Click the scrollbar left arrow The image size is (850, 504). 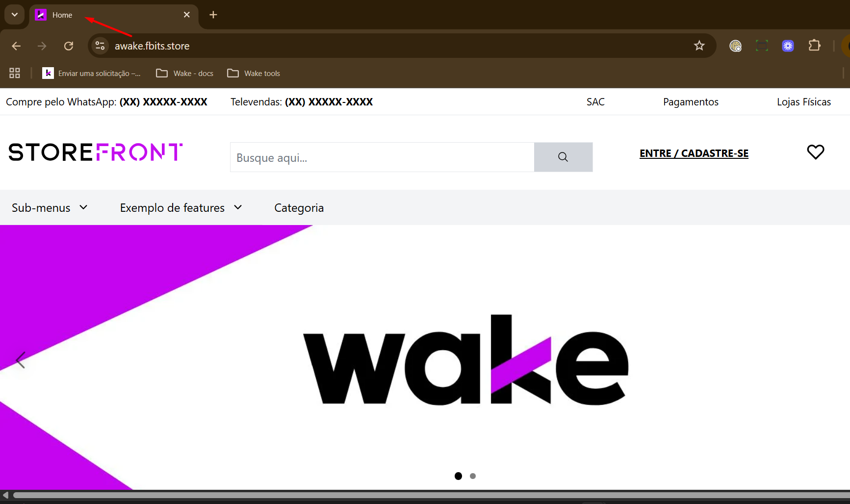pos(5,495)
